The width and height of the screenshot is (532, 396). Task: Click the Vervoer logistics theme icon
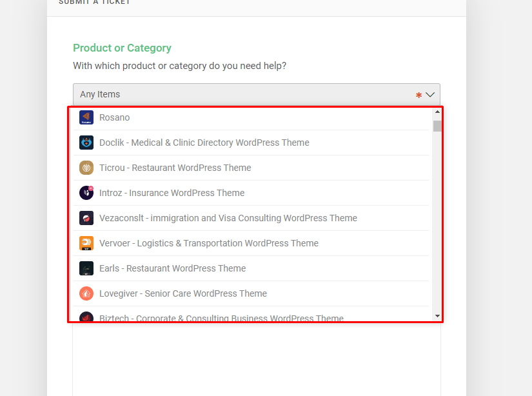tap(86, 243)
